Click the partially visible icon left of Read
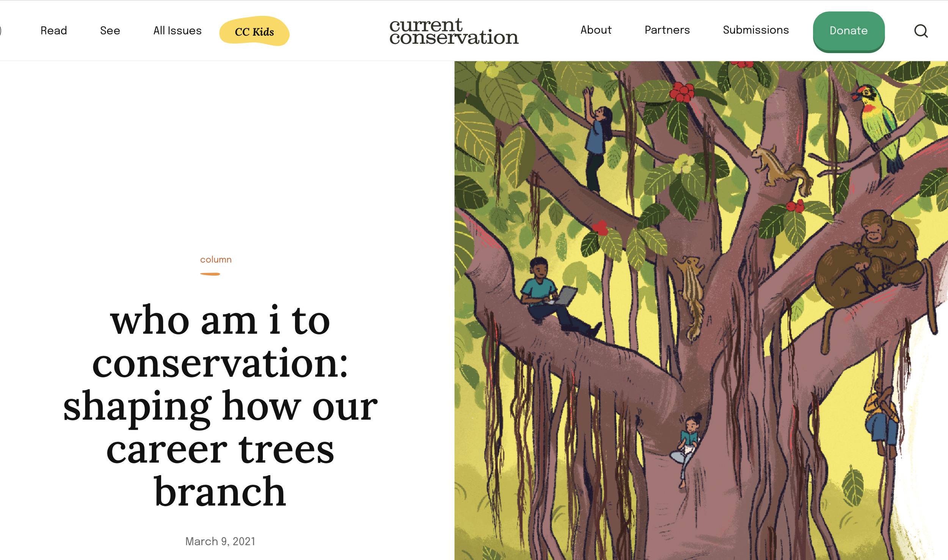Screen dimensions: 948x560 click(x=1, y=30)
